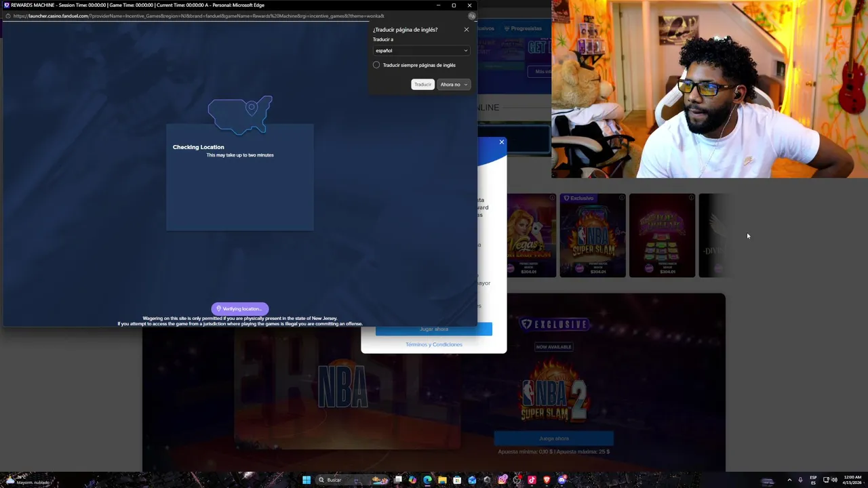Click Jugar ahora button in background dialog
868x488 pixels.
pyautogui.click(x=434, y=329)
